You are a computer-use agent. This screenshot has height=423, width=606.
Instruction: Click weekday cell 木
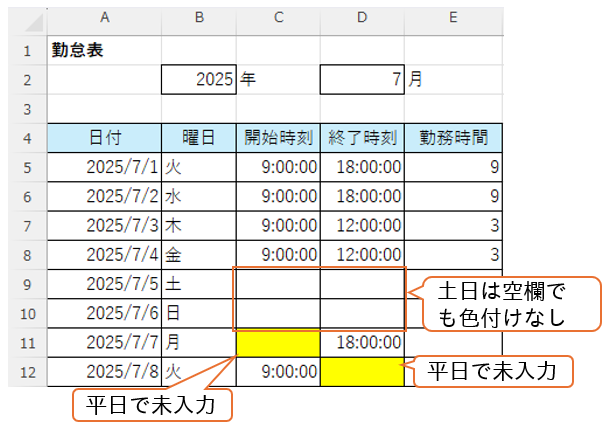(199, 226)
